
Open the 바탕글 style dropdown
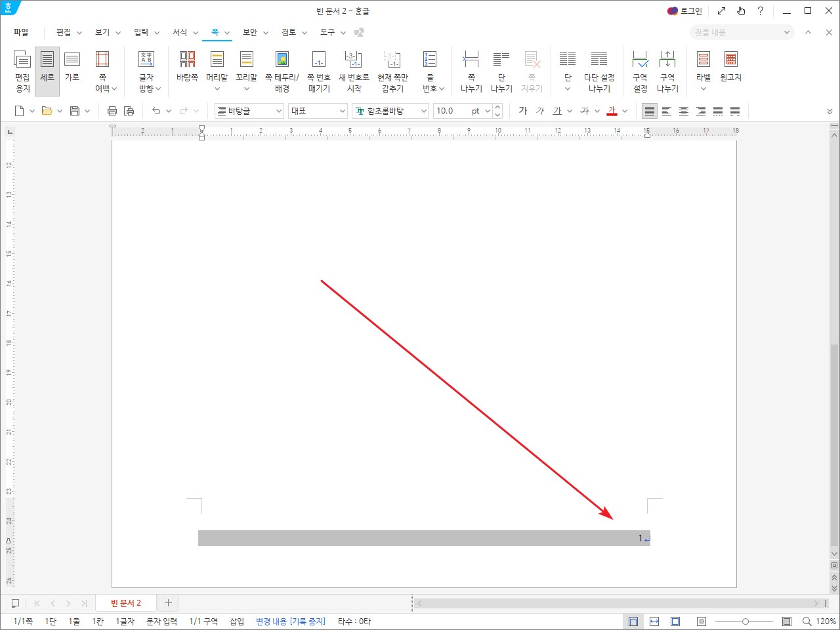click(x=249, y=111)
